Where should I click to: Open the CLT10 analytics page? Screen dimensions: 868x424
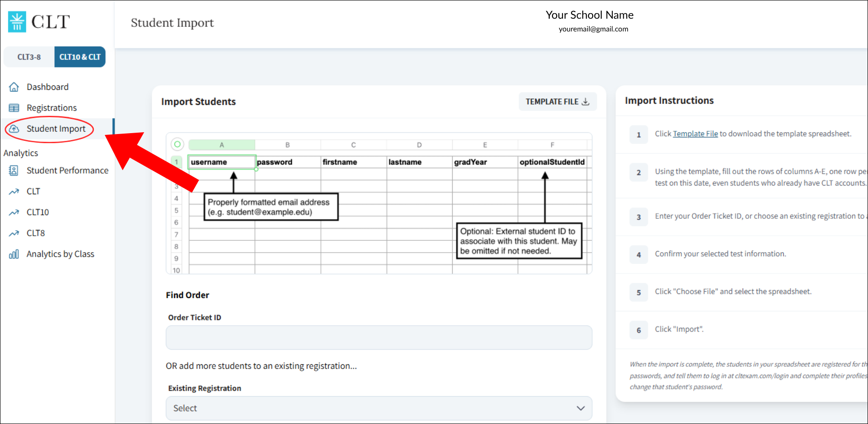click(37, 212)
